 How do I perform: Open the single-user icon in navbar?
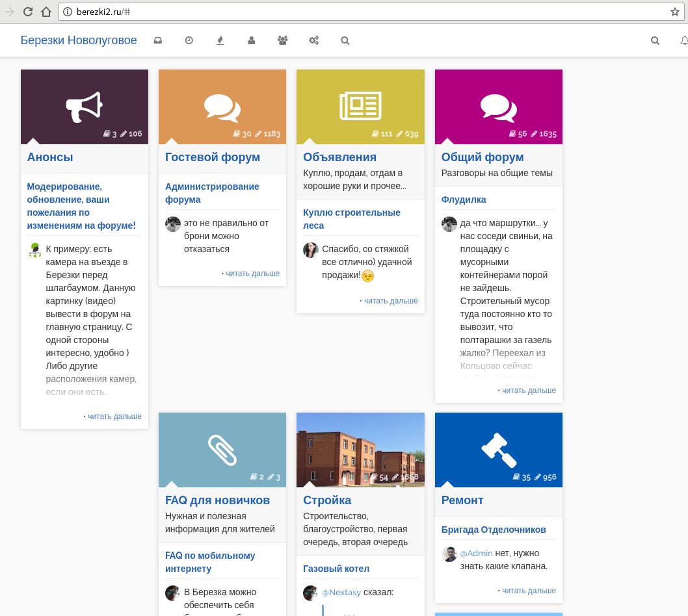click(x=251, y=40)
